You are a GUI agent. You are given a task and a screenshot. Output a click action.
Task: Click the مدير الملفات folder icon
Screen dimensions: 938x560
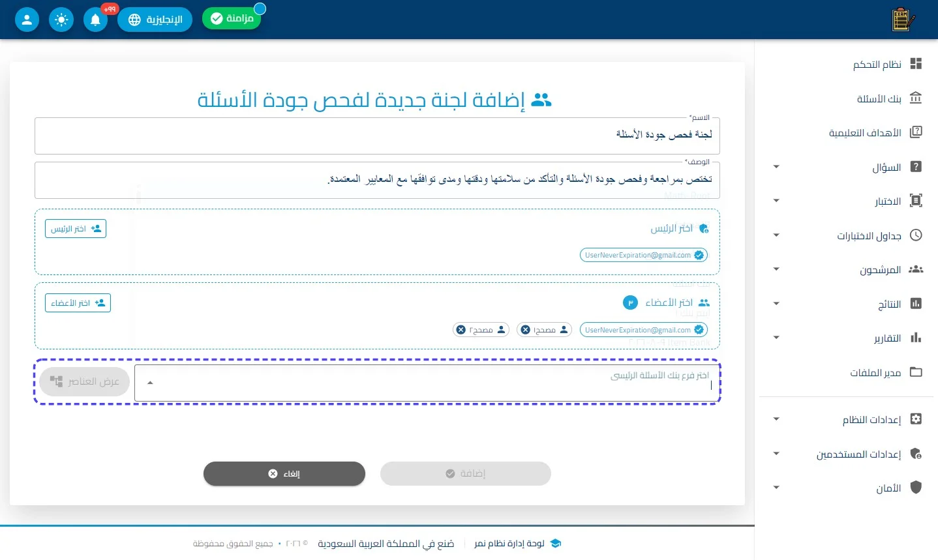916,372
